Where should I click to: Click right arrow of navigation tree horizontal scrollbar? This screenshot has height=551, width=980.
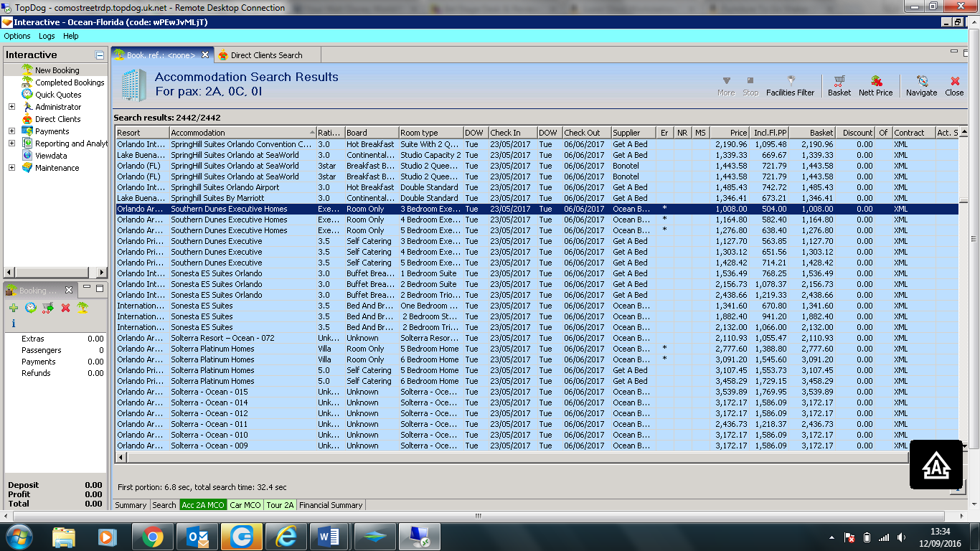tap(101, 273)
